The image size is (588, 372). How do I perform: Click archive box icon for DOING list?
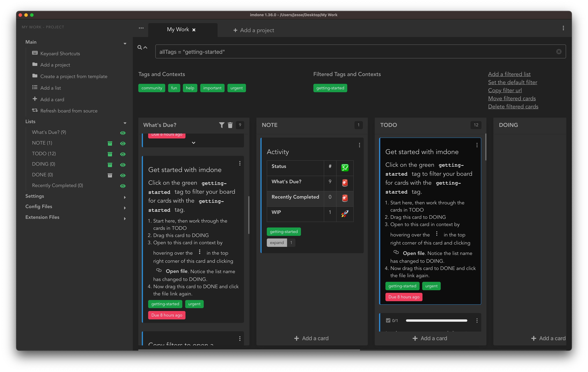110,165
